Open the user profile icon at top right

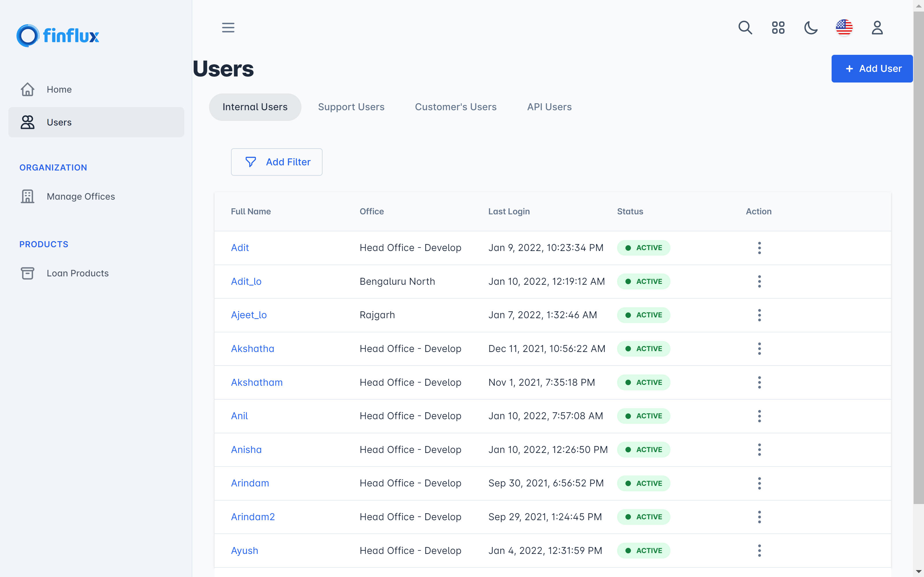[x=877, y=27]
